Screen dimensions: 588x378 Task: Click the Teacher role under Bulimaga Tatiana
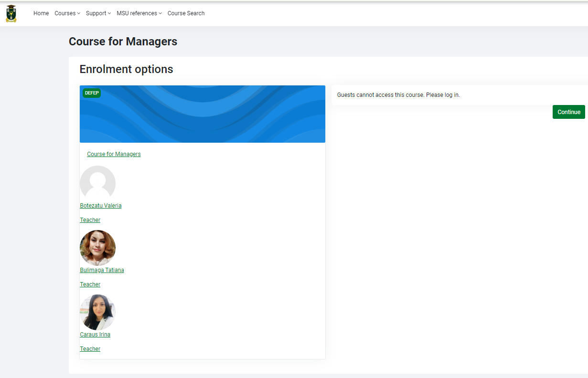[90, 284]
